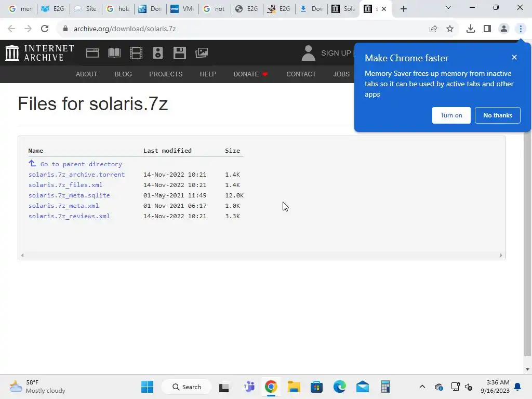
Task: Open Teams chat from the taskbar
Action: point(249,387)
